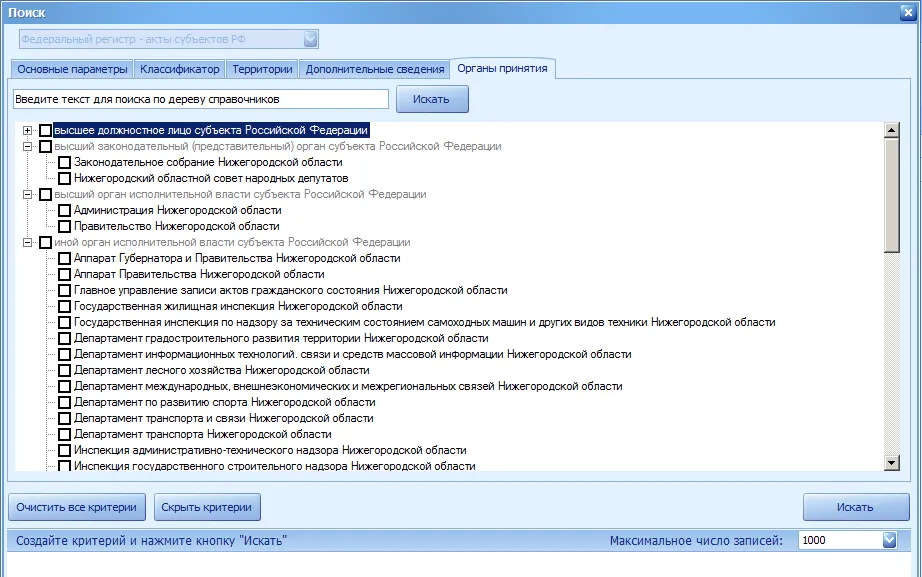Tick Главное управление записи актов checkbox
922x577 pixels.
click(65, 291)
